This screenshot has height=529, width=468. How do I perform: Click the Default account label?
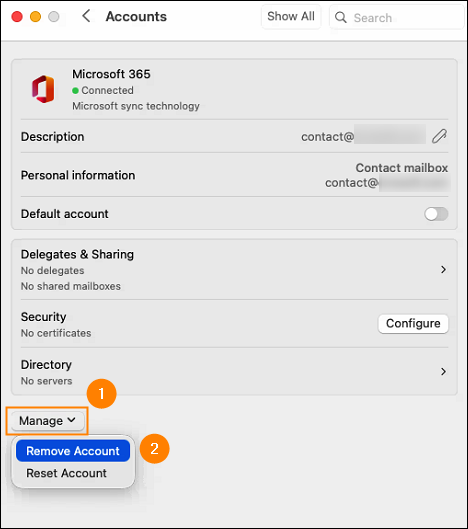[65, 214]
